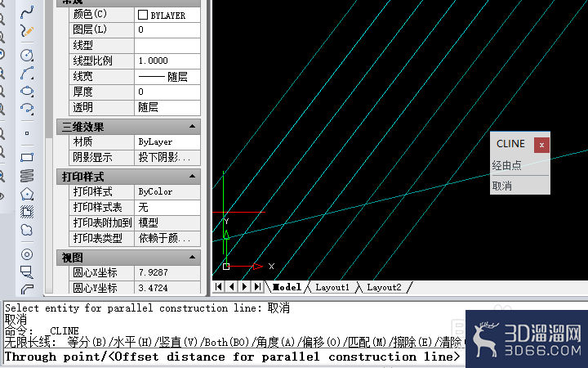588x368 pixels.
Task: Click the 线型比例 property label
Action: tap(92, 61)
